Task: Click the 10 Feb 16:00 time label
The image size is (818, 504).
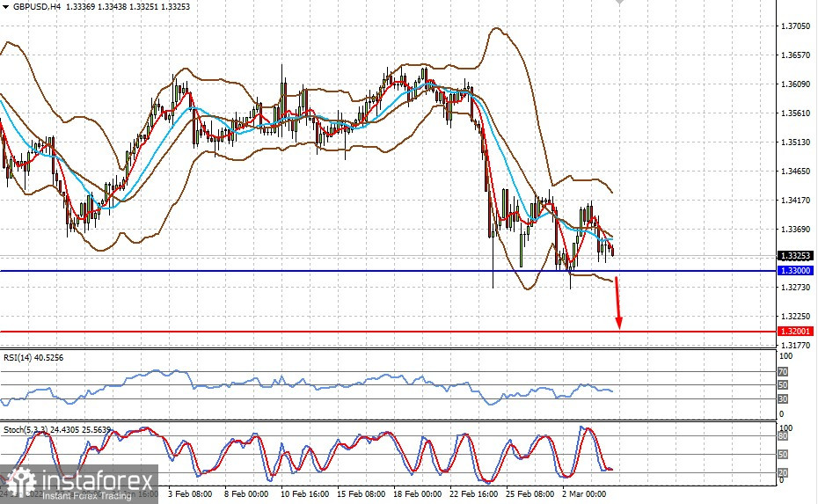Action: coord(304,493)
